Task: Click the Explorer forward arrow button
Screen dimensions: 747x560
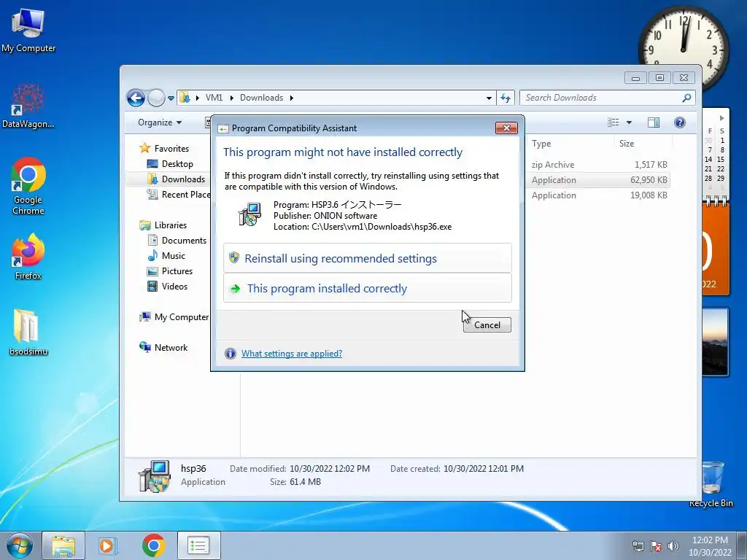Action: [x=156, y=98]
